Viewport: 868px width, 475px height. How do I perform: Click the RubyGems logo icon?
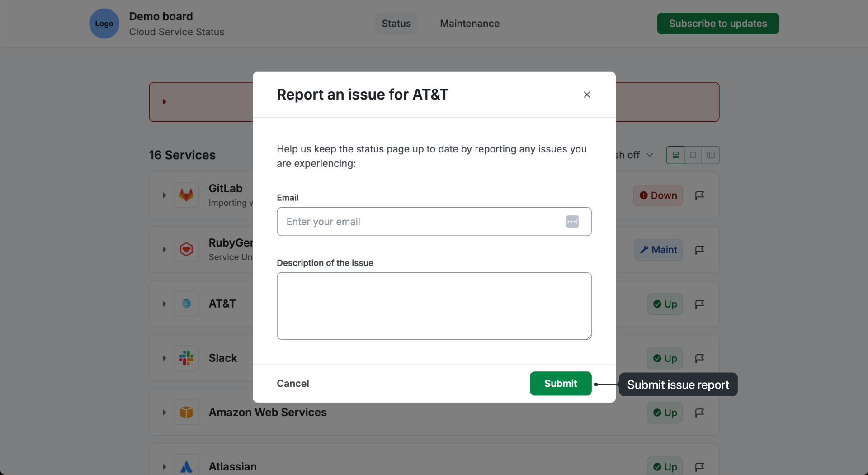tap(186, 250)
